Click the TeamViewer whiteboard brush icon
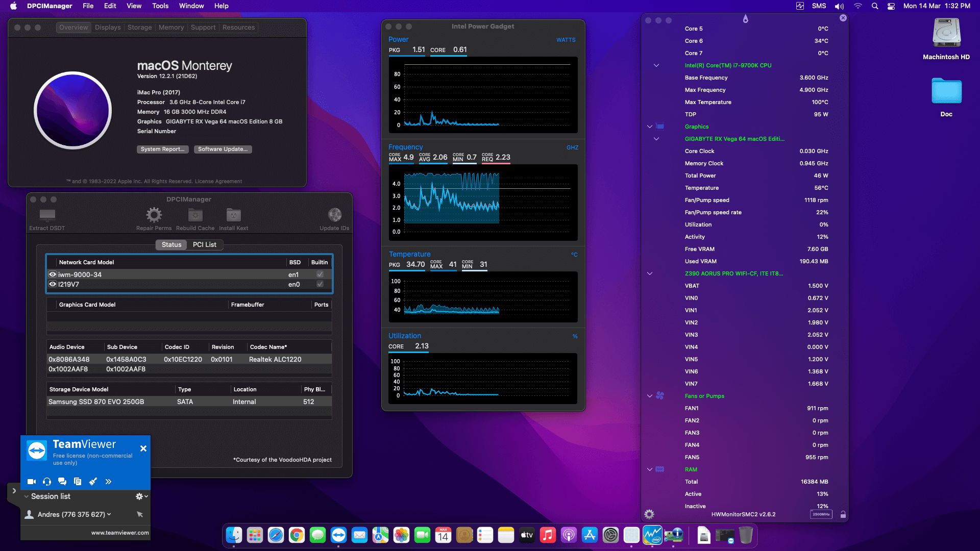Image resolution: width=980 pixels, height=551 pixels. pyautogui.click(x=93, y=481)
